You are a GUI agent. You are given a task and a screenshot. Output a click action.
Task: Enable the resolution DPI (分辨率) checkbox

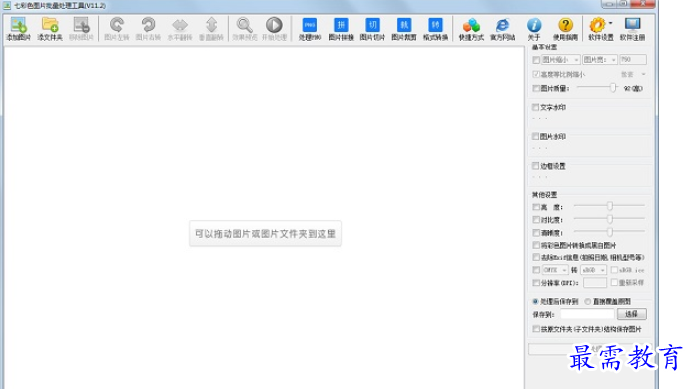(536, 282)
